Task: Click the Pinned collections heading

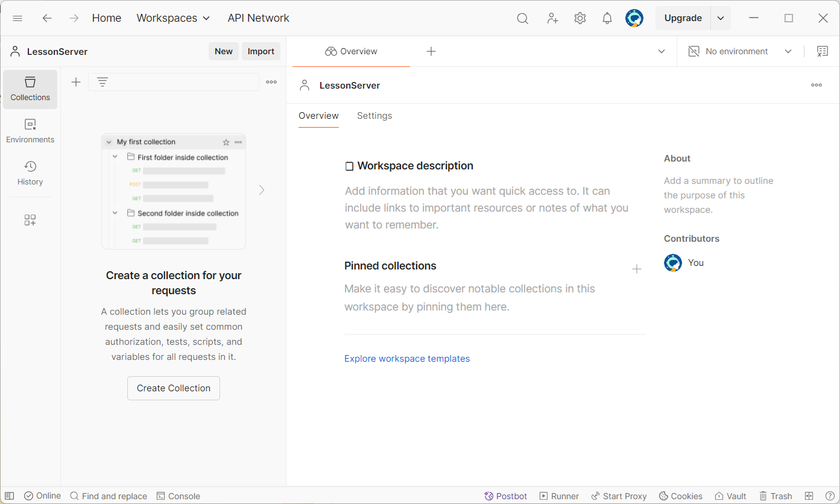Action: [390, 266]
